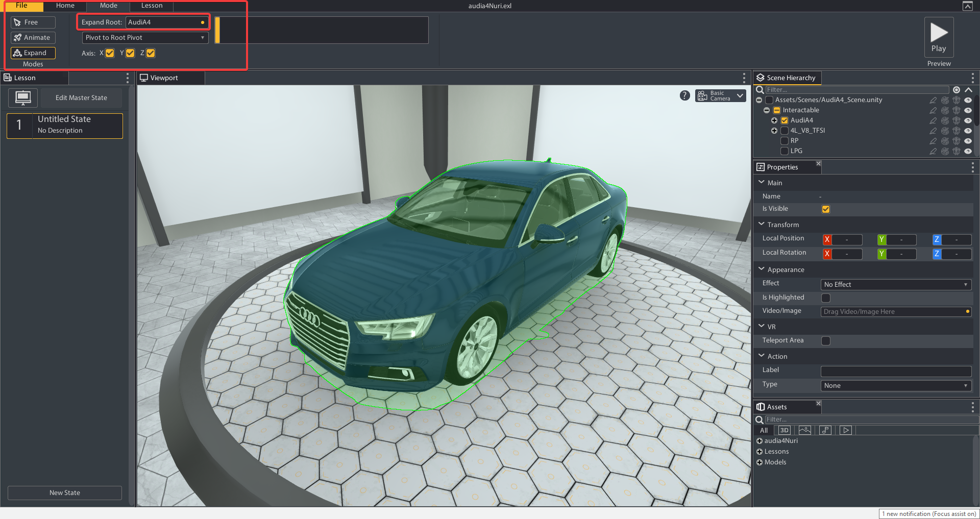980x519 pixels.
Task: Click the edit pencil icon for AudiA4 row
Action: [x=933, y=120]
